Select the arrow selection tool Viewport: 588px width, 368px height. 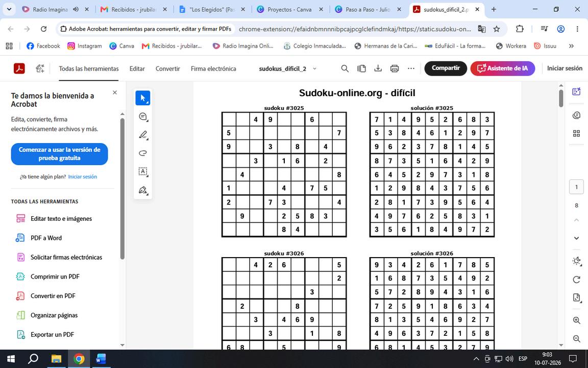pyautogui.click(x=143, y=98)
